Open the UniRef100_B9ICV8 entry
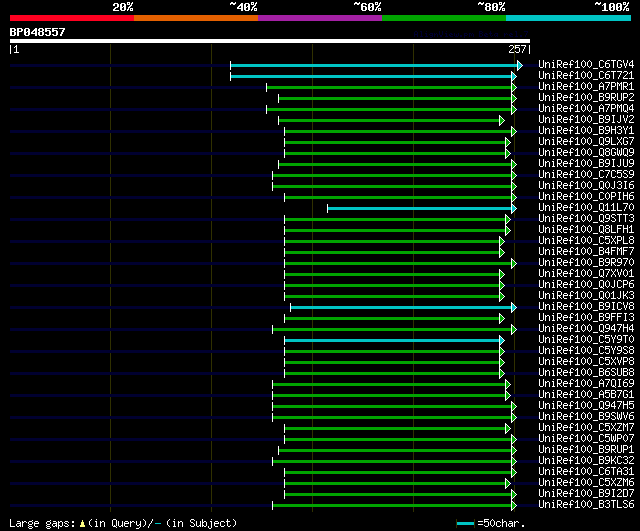The width and height of the screenshot is (640, 531). point(586,307)
